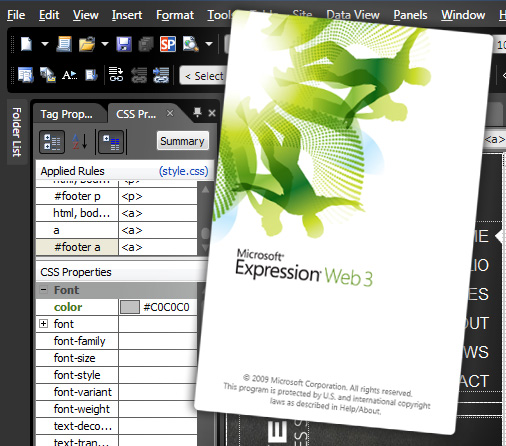
Task: Save the file with the floppy icon
Action: (124, 44)
